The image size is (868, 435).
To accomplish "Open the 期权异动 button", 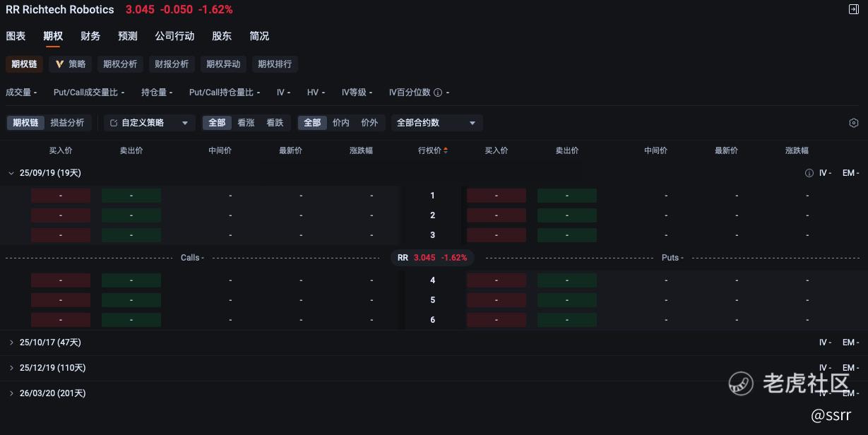I will (x=223, y=64).
